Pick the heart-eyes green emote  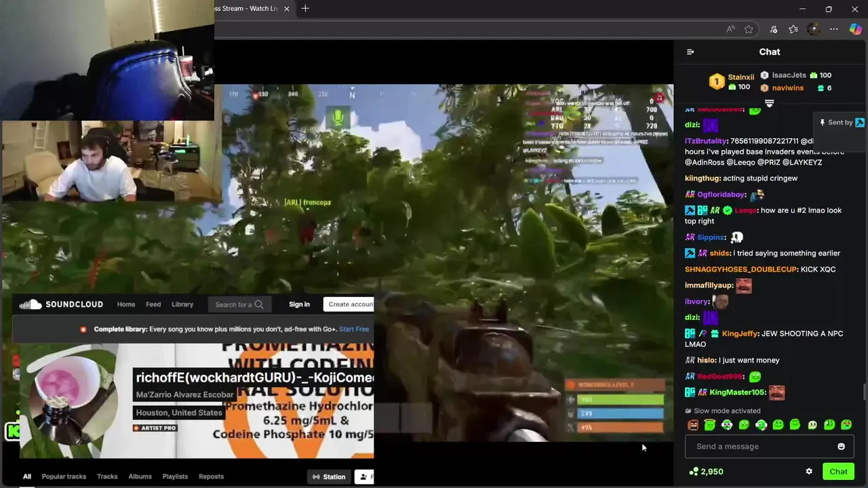846,425
